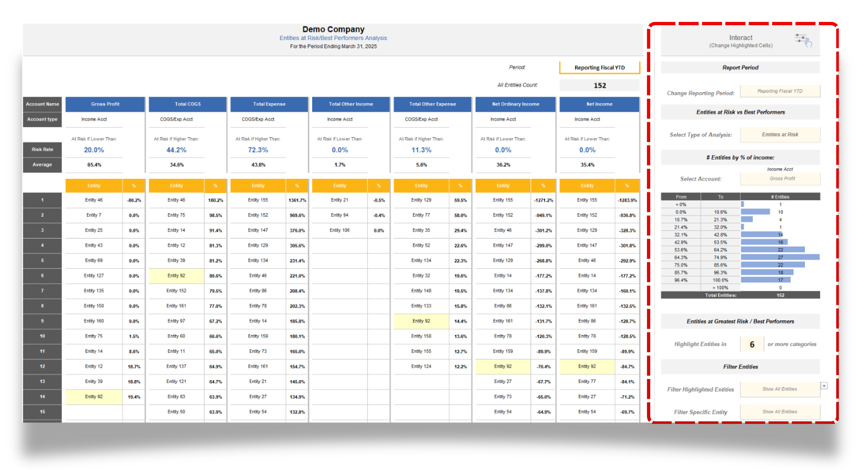Select the Total COGS column header
The height and width of the screenshot is (470, 868).
[x=188, y=104]
